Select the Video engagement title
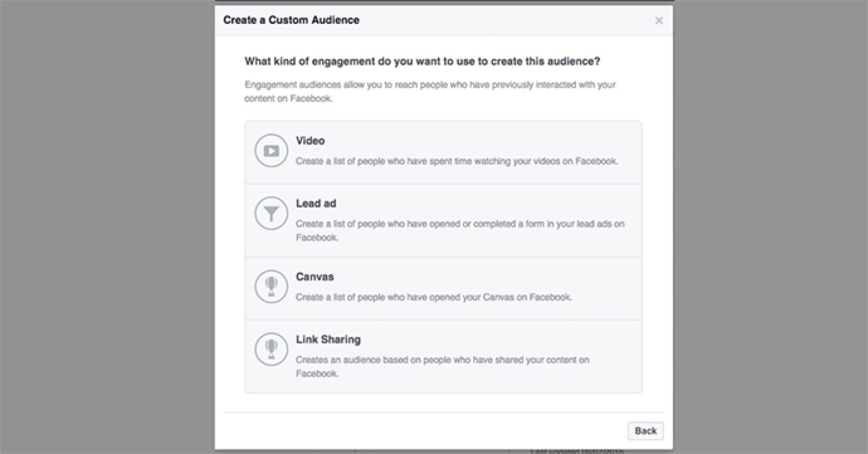This screenshot has width=868, height=454. click(x=310, y=141)
